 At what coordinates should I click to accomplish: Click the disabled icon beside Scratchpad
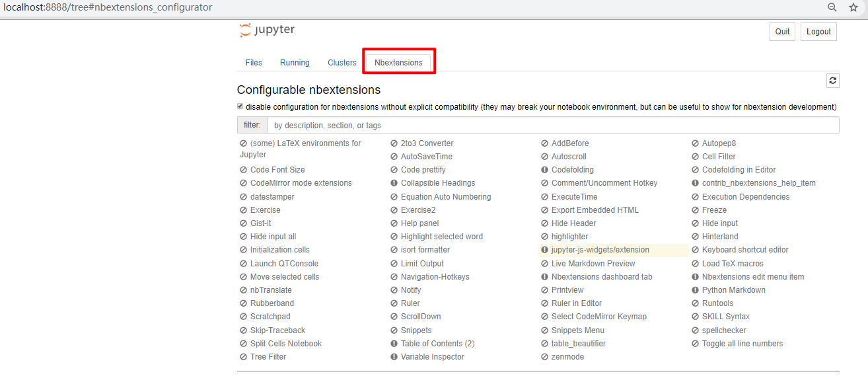244,317
